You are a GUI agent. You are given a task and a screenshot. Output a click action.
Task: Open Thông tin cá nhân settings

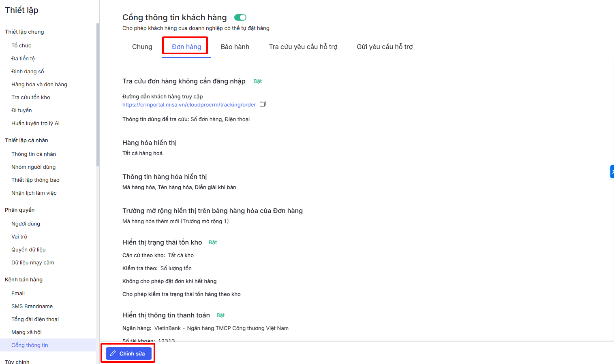pos(34,154)
